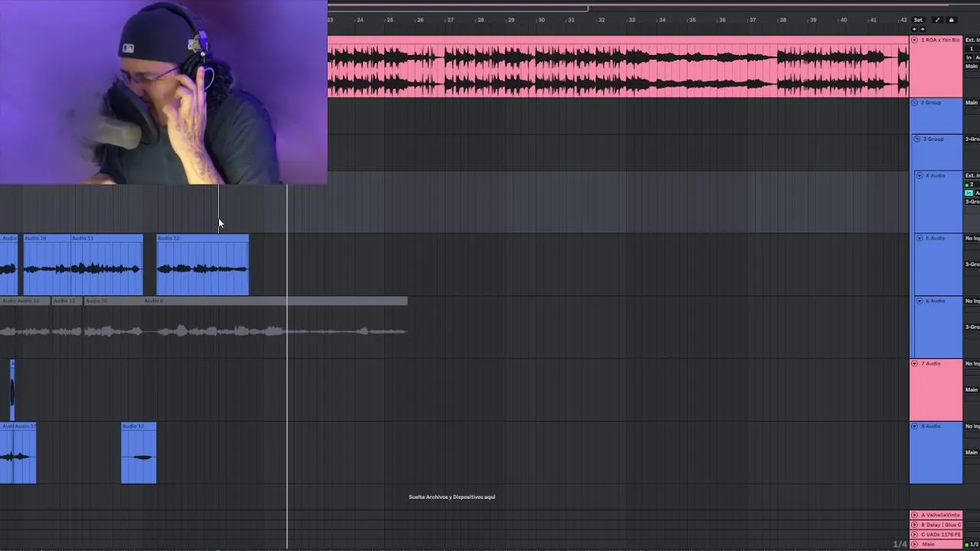Image resolution: width=980 pixels, height=551 pixels.
Task: Select the narrow clip on track 7
Action: click(12, 390)
